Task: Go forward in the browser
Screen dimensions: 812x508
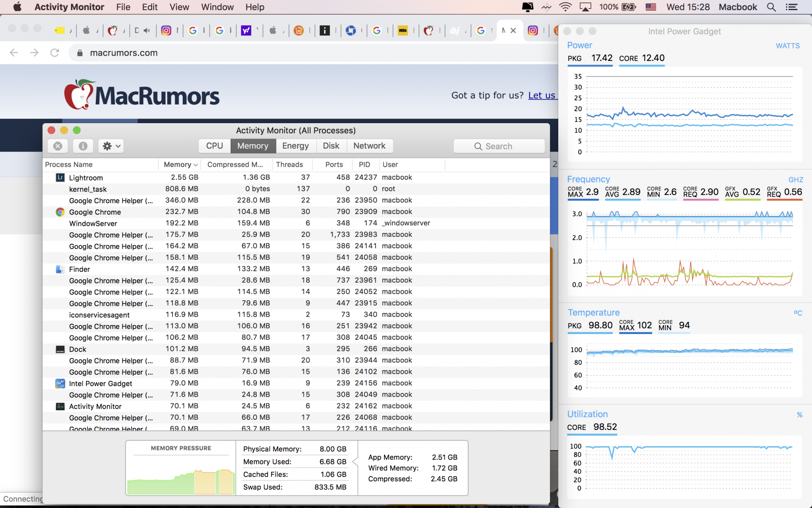Action: point(35,52)
